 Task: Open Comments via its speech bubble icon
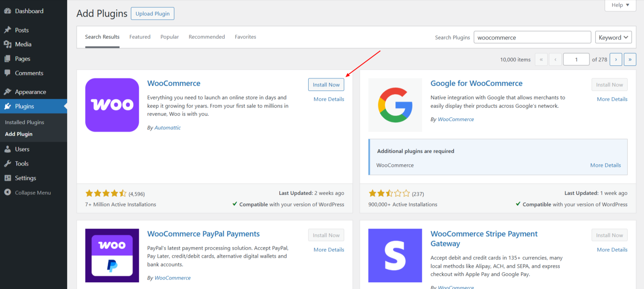pyautogui.click(x=8, y=73)
